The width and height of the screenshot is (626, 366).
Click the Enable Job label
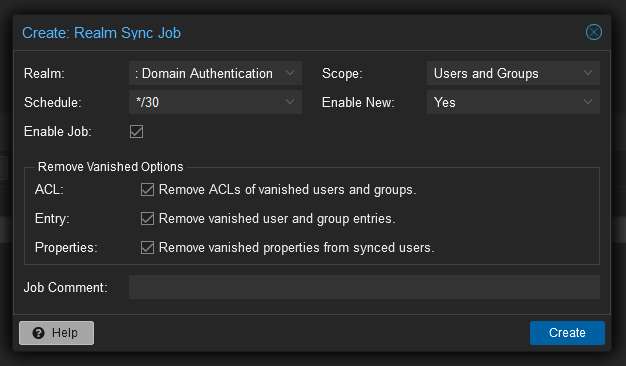click(x=58, y=131)
